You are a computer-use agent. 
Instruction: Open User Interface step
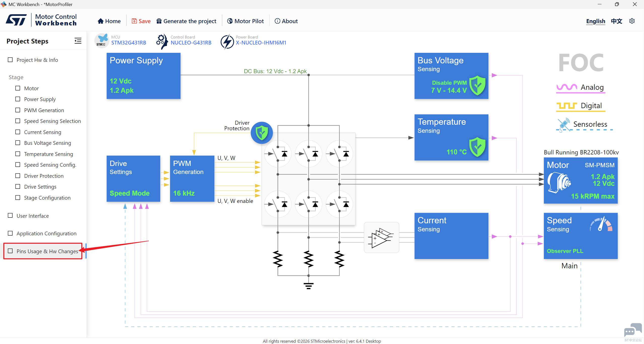(x=33, y=216)
